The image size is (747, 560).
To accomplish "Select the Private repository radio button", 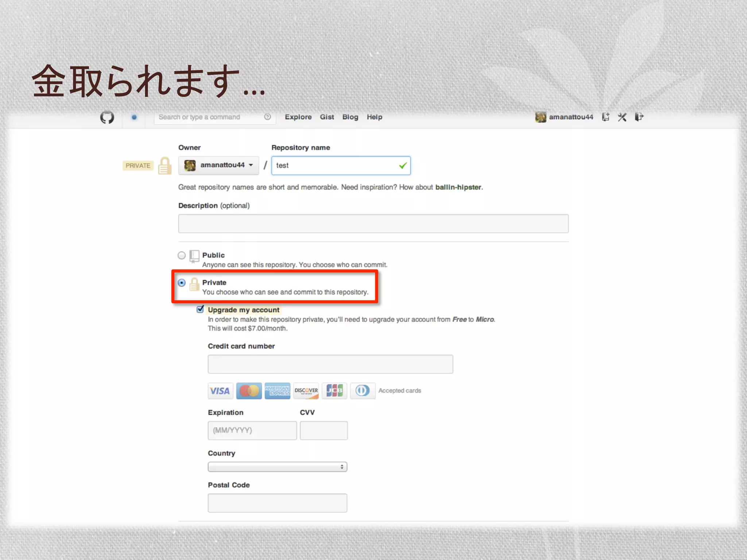I will pyautogui.click(x=182, y=283).
